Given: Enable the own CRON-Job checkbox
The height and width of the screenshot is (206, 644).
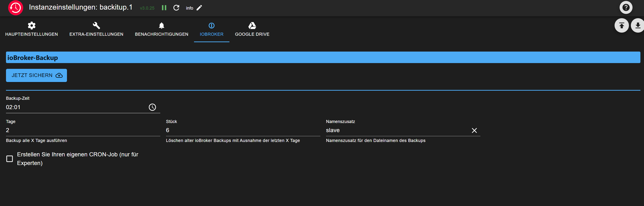Looking at the screenshot, I should click(10, 159).
